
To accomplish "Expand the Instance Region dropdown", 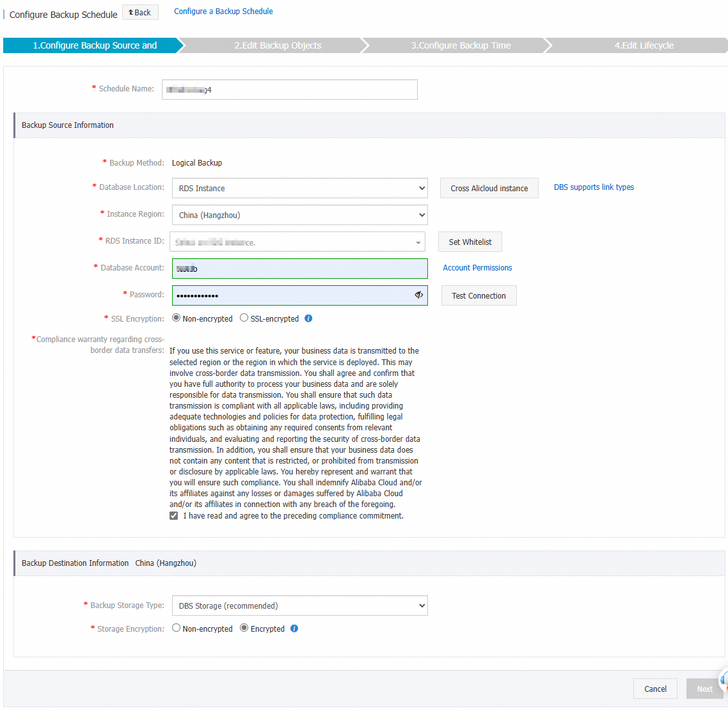I will point(299,215).
